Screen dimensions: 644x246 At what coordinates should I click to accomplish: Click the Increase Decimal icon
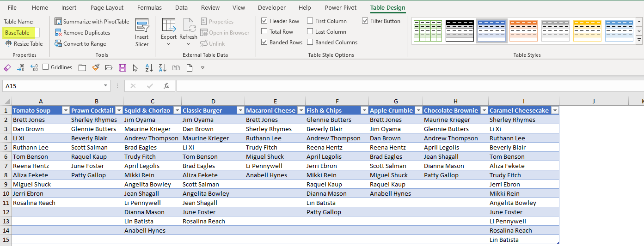click(x=20, y=68)
